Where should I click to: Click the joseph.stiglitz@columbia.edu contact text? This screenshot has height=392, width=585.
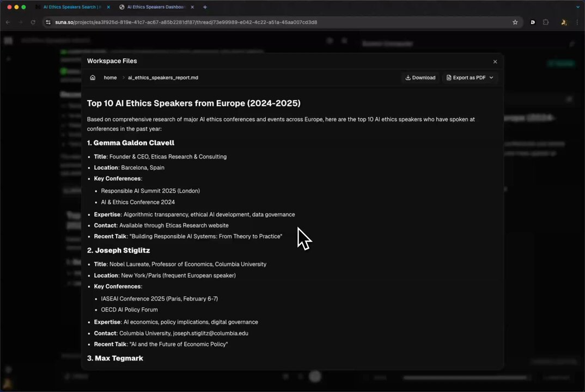pyautogui.click(x=210, y=333)
